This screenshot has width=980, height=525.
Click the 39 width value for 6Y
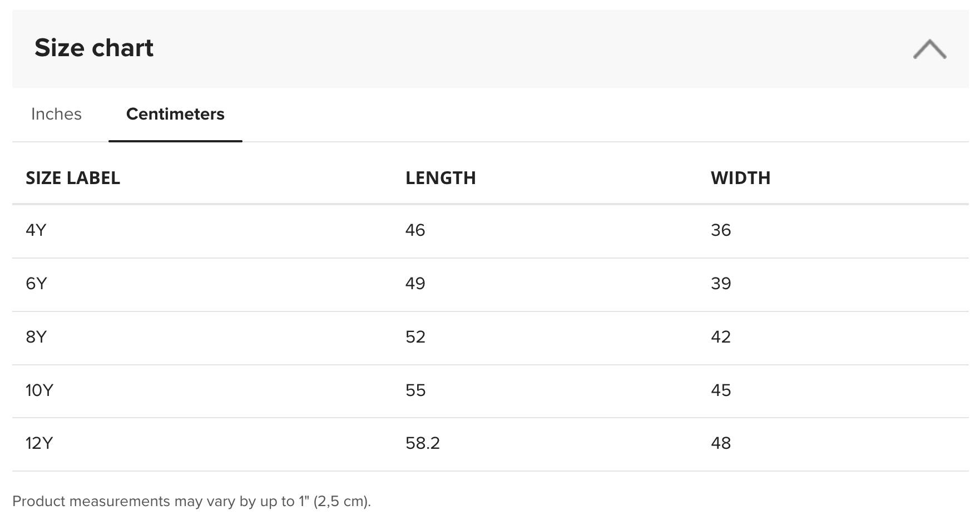click(721, 284)
